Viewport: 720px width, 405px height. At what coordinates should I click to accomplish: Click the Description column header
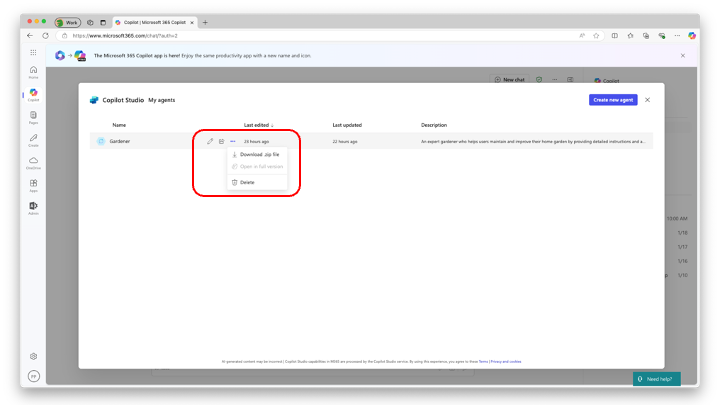pyautogui.click(x=434, y=125)
